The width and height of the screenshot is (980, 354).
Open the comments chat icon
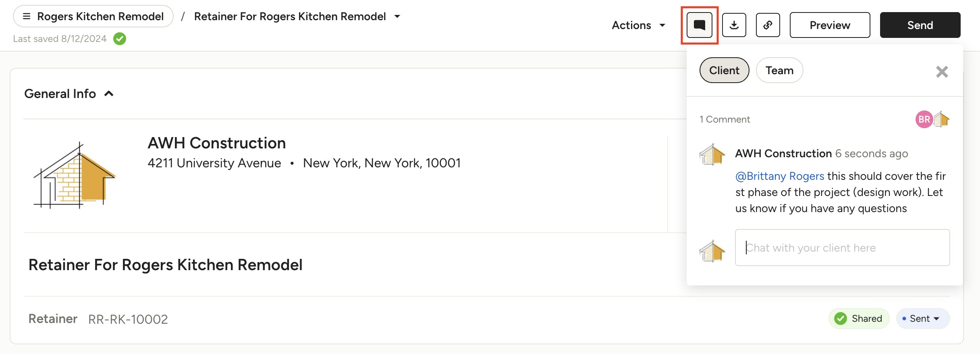tap(699, 25)
